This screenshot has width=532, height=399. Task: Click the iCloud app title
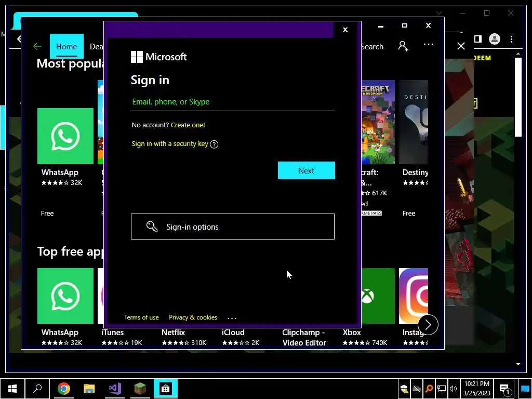[x=233, y=332]
